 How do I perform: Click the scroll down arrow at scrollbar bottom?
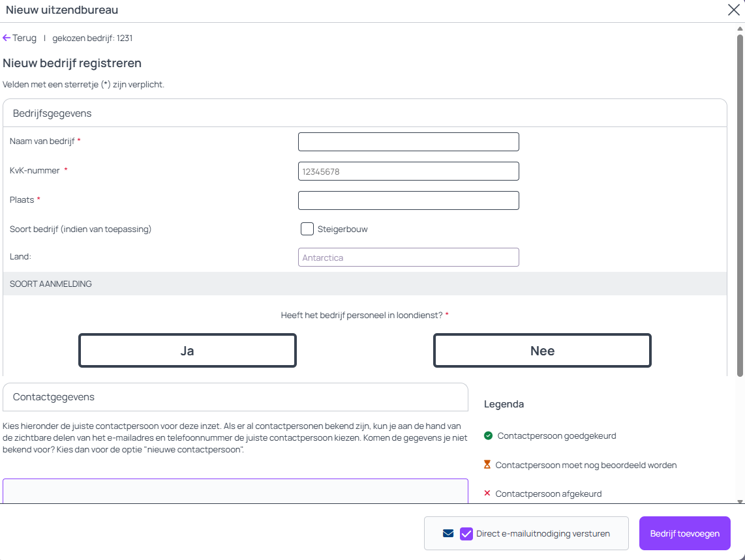click(x=740, y=501)
